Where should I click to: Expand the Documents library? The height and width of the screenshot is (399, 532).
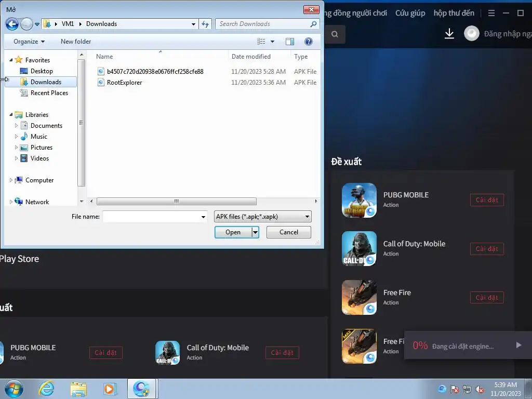click(16, 126)
